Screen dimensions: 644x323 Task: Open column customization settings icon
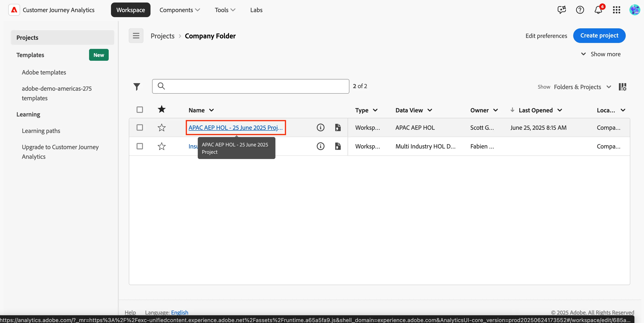(x=623, y=87)
